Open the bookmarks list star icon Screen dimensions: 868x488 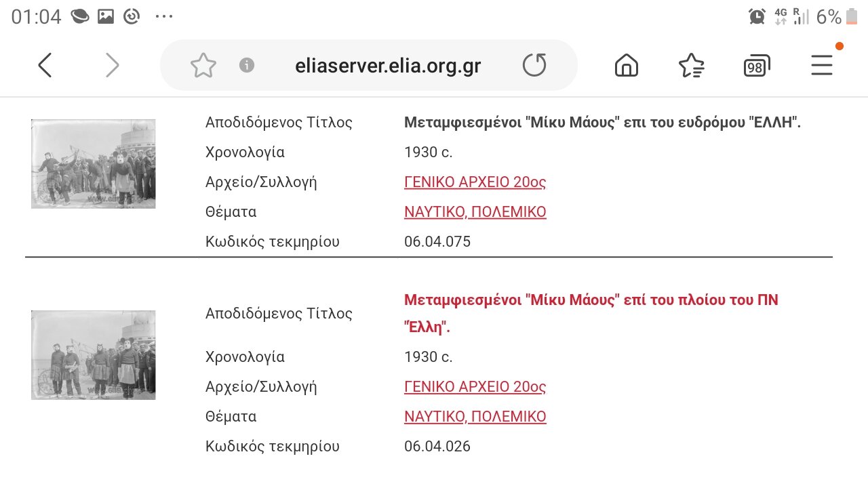click(x=691, y=65)
